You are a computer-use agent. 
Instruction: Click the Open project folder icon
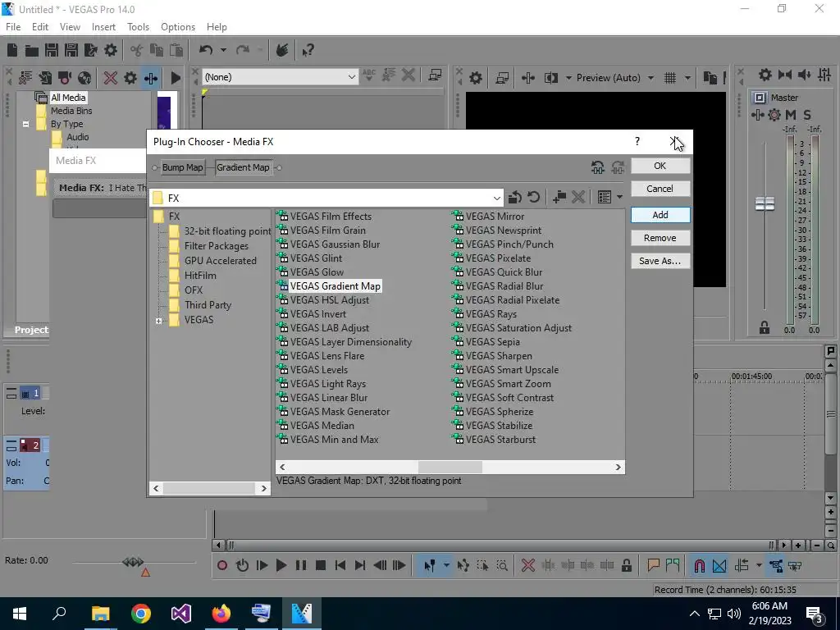[x=32, y=50]
